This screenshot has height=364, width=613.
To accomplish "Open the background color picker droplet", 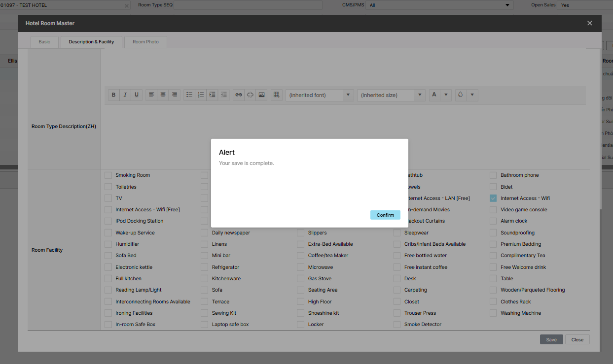I will click(461, 95).
